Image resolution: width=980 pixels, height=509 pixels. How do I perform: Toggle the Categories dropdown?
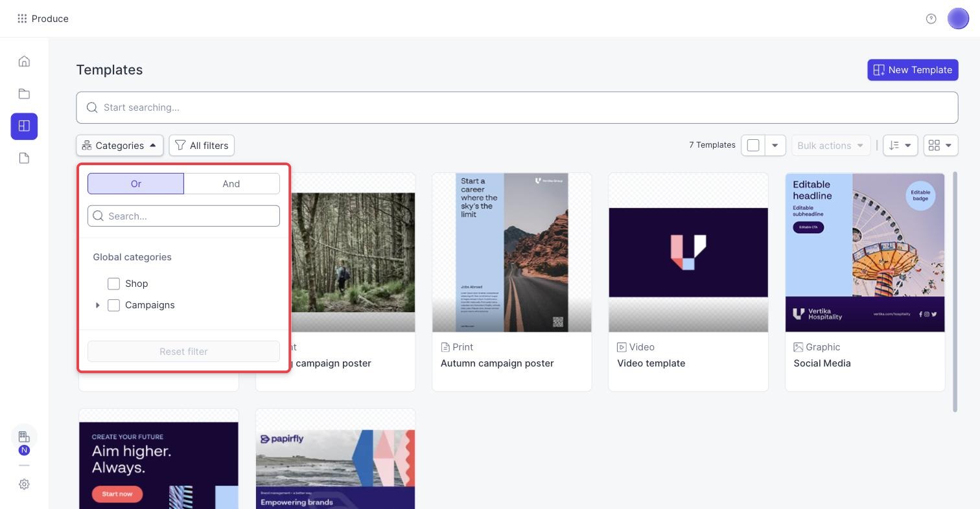(120, 146)
